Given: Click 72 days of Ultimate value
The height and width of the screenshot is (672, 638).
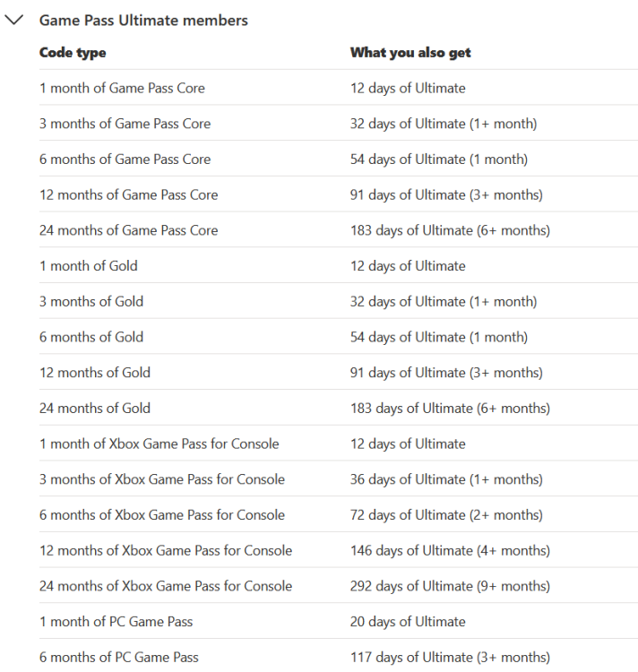Looking at the screenshot, I should [x=445, y=515].
